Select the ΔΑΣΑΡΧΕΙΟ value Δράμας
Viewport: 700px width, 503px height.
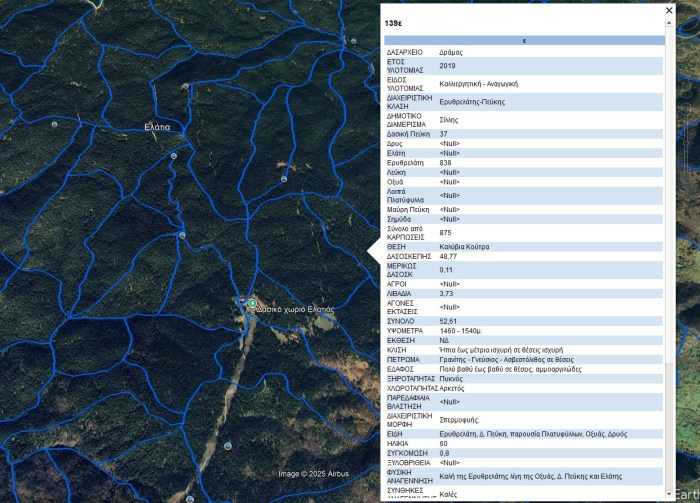[451, 52]
